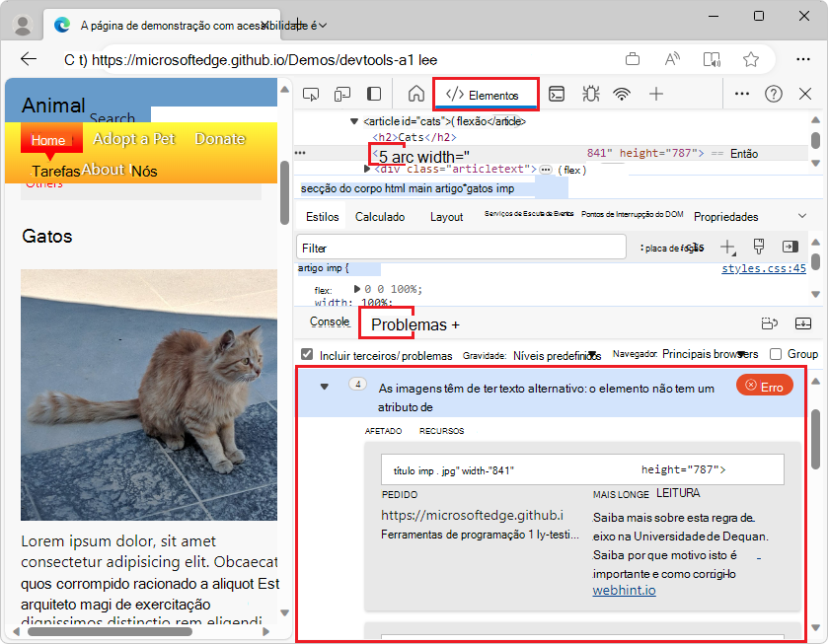Open the bug-shaped Sources tool icon

point(590,95)
